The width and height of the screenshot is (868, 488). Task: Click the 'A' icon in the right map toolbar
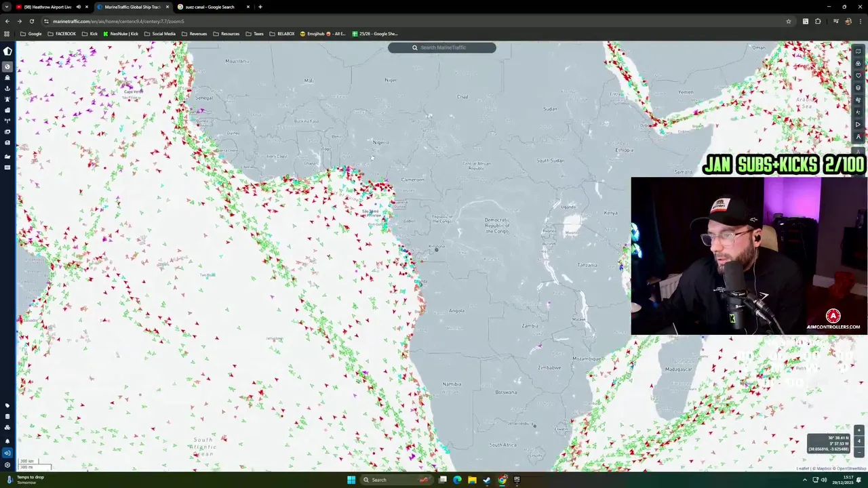coord(858,137)
